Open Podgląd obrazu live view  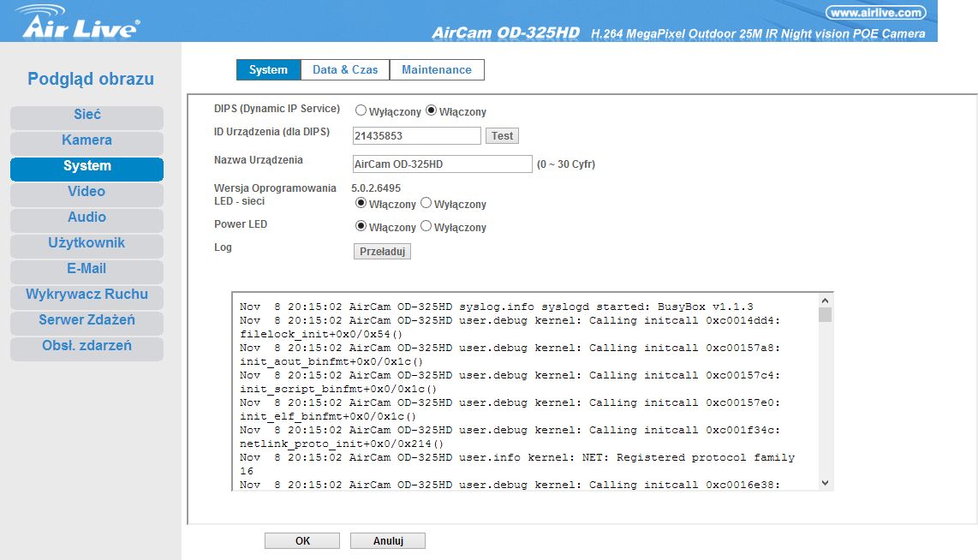point(91,79)
